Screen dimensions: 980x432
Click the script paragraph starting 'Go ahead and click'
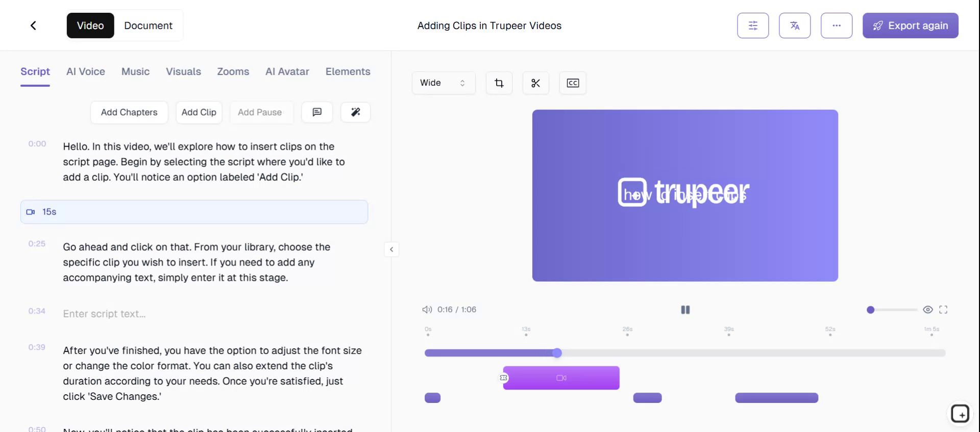tap(197, 262)
